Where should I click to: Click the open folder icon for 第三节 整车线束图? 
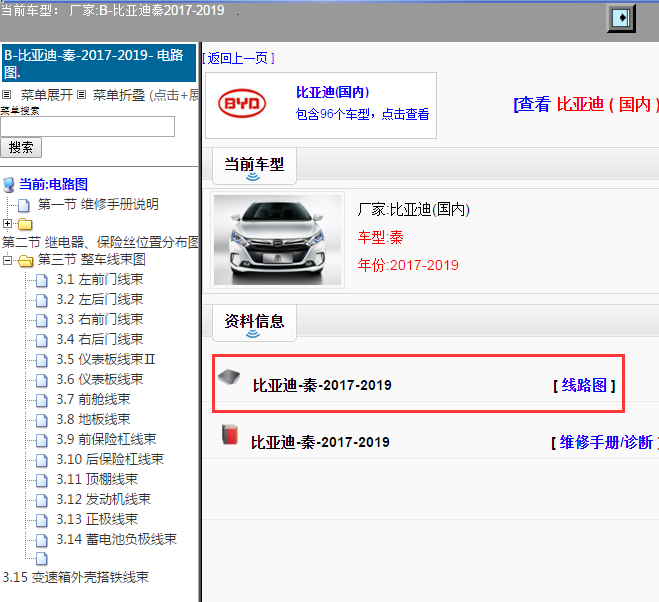click(x=26, y=261)
